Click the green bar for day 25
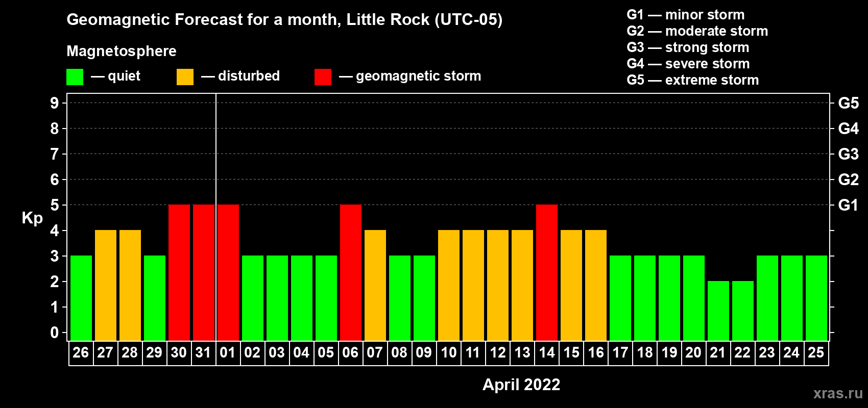This screenshot has width=868, height=408. tap(816, 298)
